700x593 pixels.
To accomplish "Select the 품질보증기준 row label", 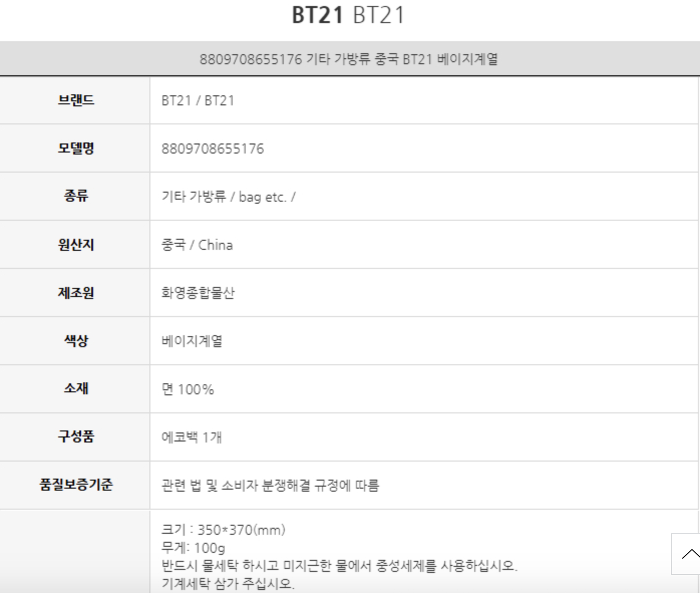I will [76, 485].
